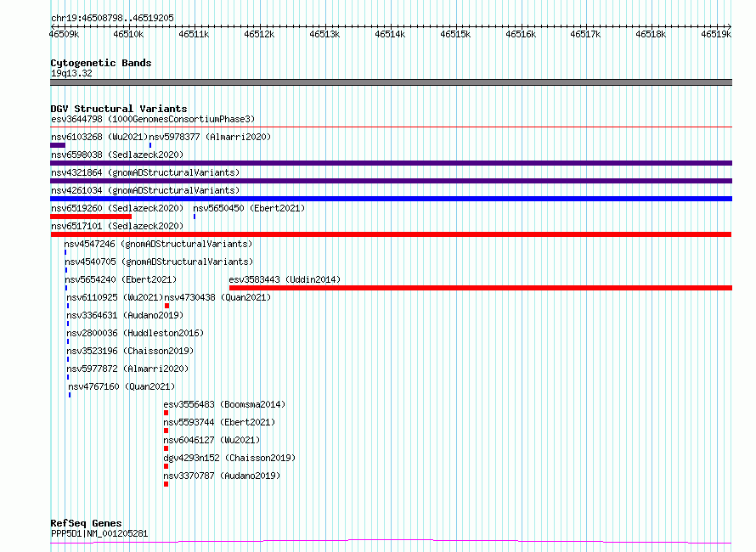Open the nsv4321864 gnomAD variant label
This screenshot has height=552, width=756.
click(x=145, y=172)
